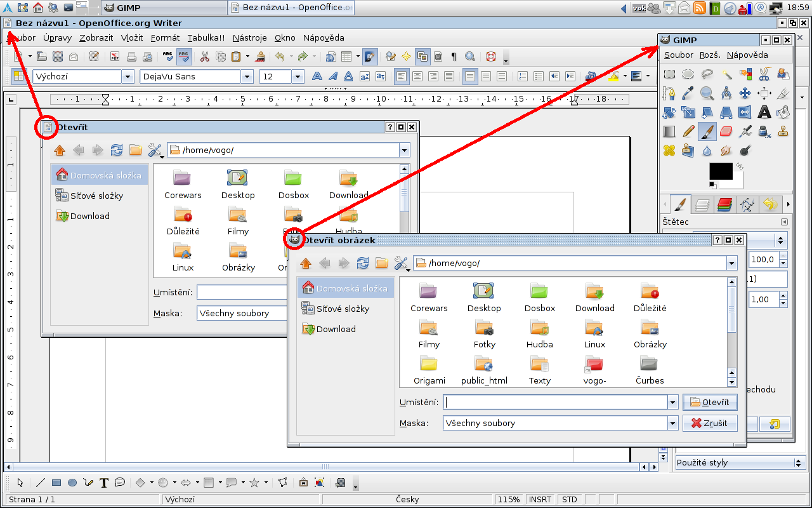Click the white background color swatch in GIMP
812x508 pixels.
(738, 184)
